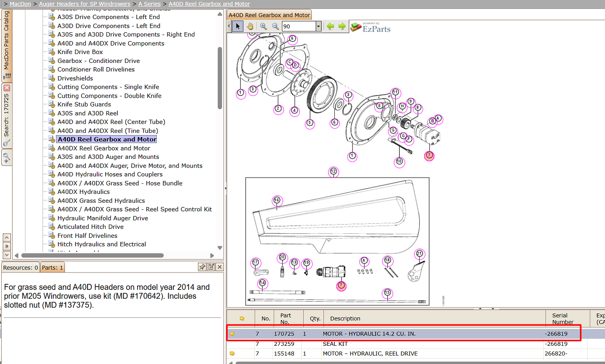Screen dimensions: 605x364
Task: Select callout 15 in lower diagram
Action: [x=387, y=293]
